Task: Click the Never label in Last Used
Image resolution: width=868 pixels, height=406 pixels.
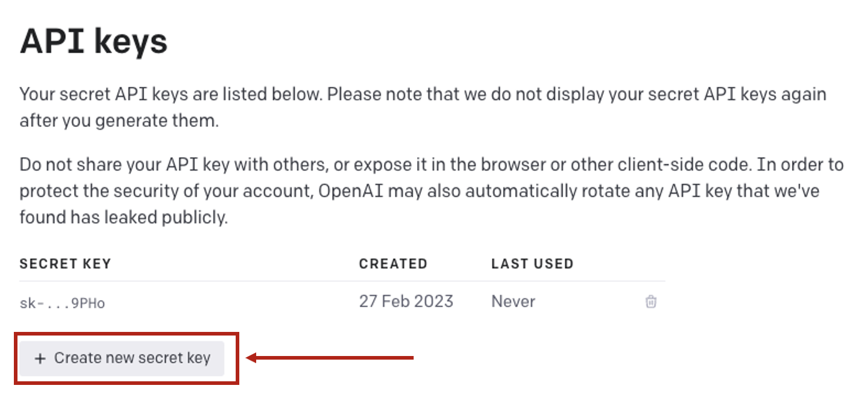Action: pyautogui.click(x=512, y=301)
